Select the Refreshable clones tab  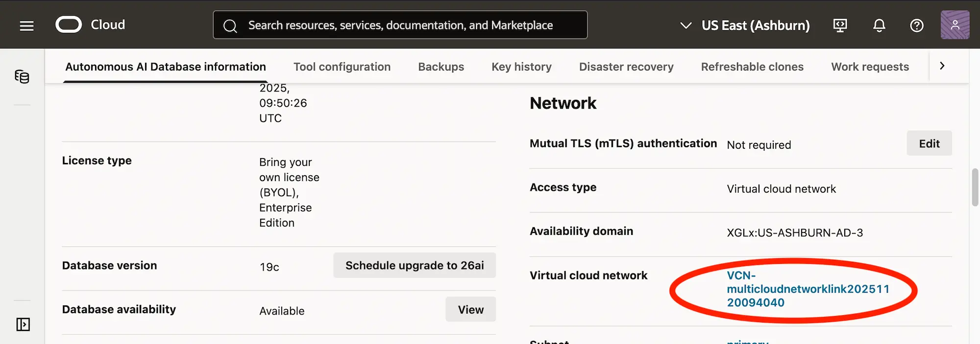(x=752, y=67)
